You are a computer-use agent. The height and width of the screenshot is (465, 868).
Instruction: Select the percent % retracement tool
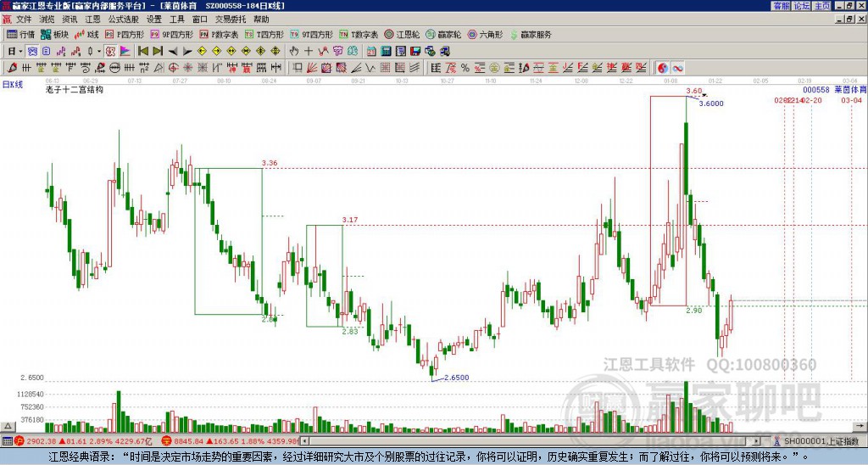pyautogui.click(x=465, y=68)
